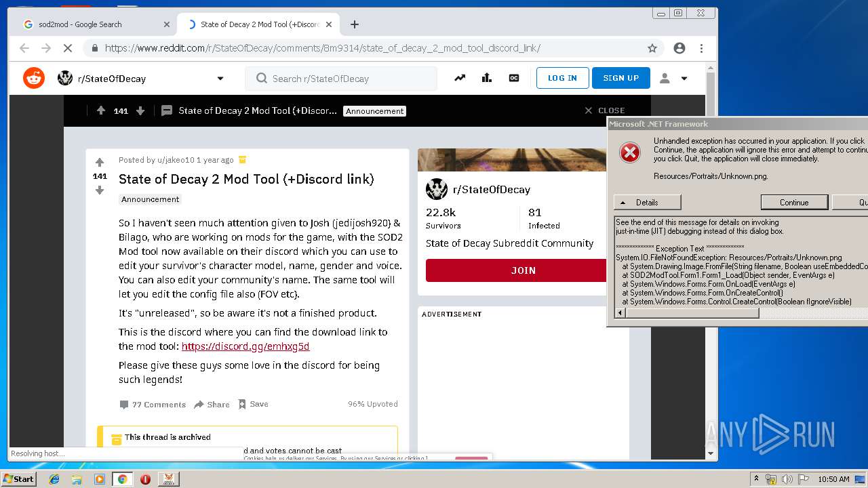Open the Opera taskbar icon
The height and width of the screenshot is (488, 868).
(x=145, y=479)
